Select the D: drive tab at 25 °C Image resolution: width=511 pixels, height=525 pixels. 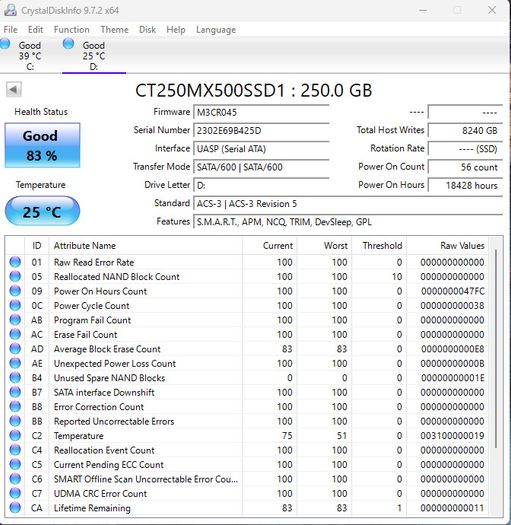[x=94, y=55]
